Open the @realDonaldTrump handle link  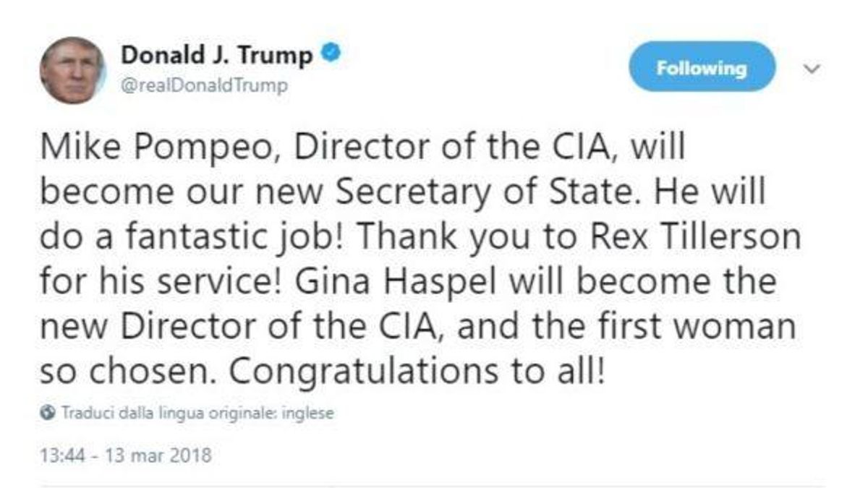pyautogui.click(x=204, y=85)
